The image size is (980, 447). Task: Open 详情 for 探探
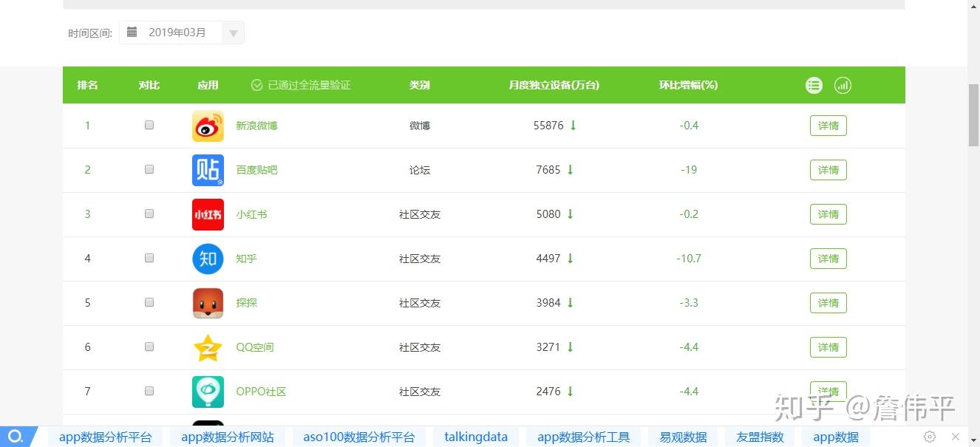pos(828,303)
